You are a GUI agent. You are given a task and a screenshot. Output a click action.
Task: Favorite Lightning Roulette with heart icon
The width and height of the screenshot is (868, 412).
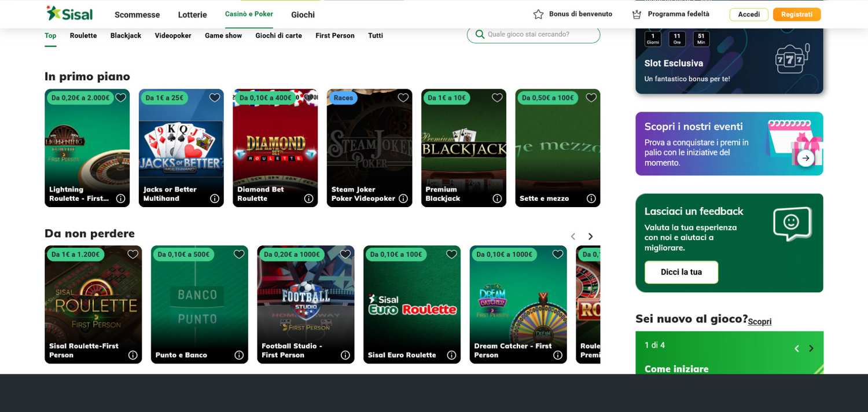pyautogui.click(x=120, y=98)
